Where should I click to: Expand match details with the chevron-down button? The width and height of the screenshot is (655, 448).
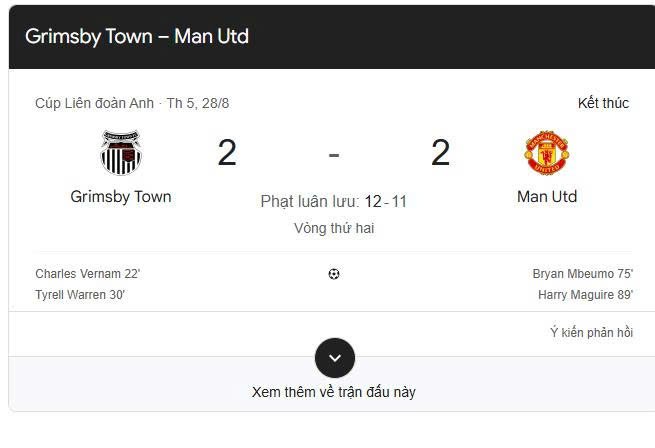[335, 358]
